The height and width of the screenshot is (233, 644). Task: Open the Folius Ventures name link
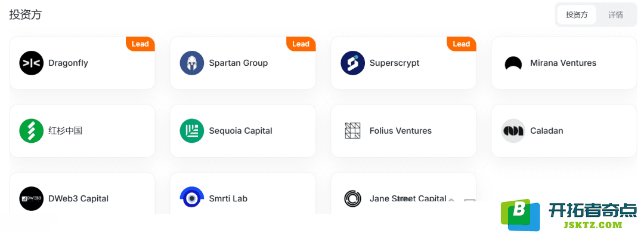401,131
